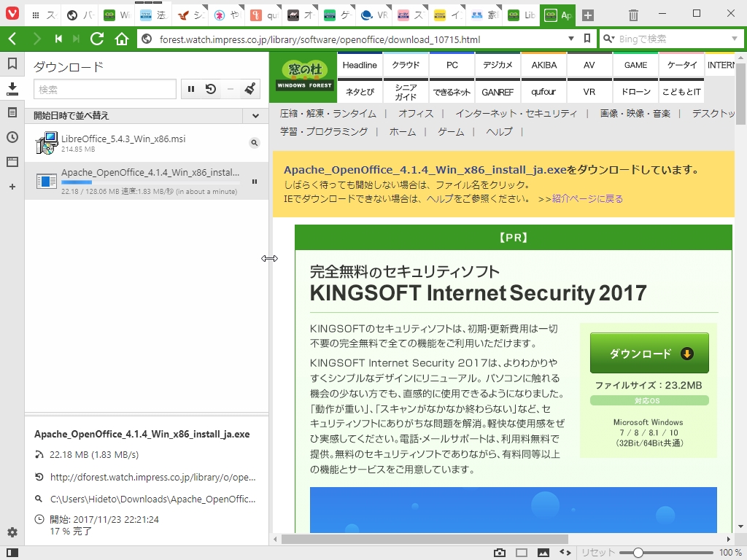Open Vivaldi settings with the gear icon
The image size is (747, 560).
click(12, 532)
